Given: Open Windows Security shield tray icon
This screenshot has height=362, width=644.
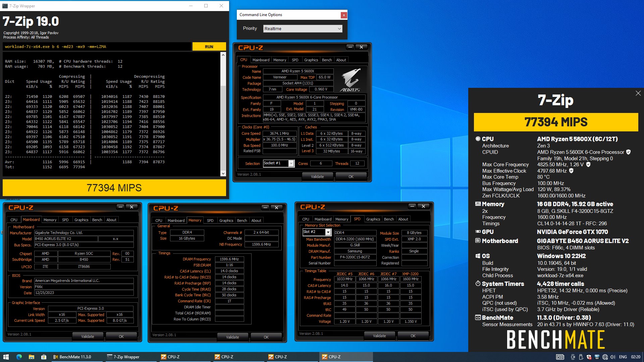Looking at the screenshot, I should click(x=589, y=357).
